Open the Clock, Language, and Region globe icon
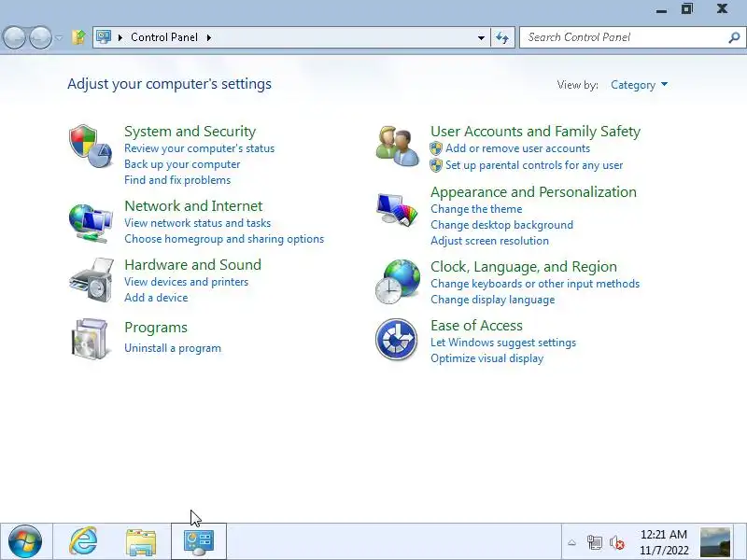Viewport: 747px width, 560px height. pyautogui.click(x=398, y=282)
